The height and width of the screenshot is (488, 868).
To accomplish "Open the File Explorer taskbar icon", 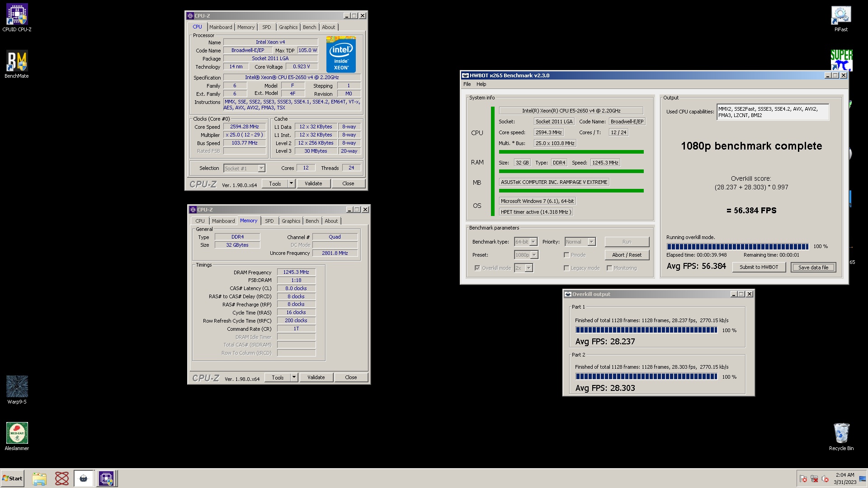I will click(x=39, y=479).
